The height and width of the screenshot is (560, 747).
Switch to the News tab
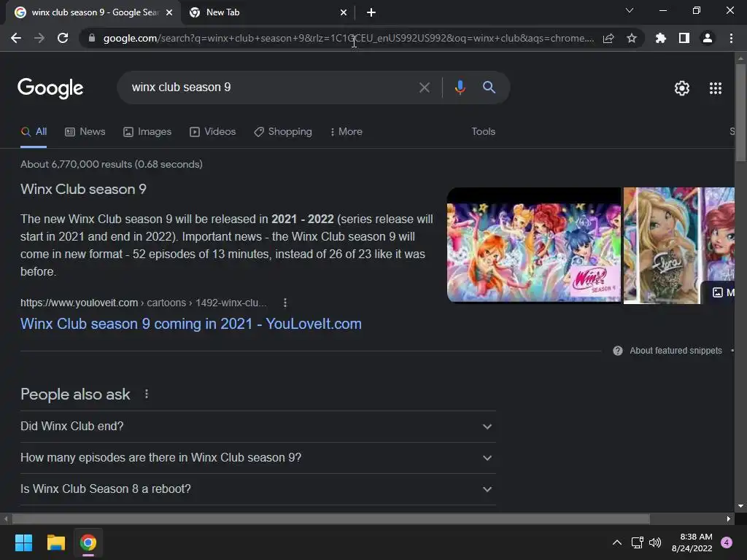click(85, 132)
